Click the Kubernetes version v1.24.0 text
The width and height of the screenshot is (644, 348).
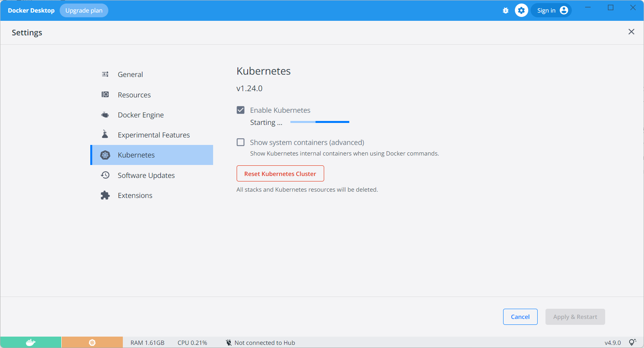click(x=250, y=88)
